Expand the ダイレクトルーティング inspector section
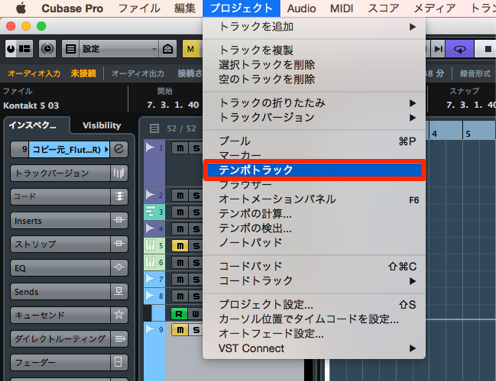 coord(60,339)
